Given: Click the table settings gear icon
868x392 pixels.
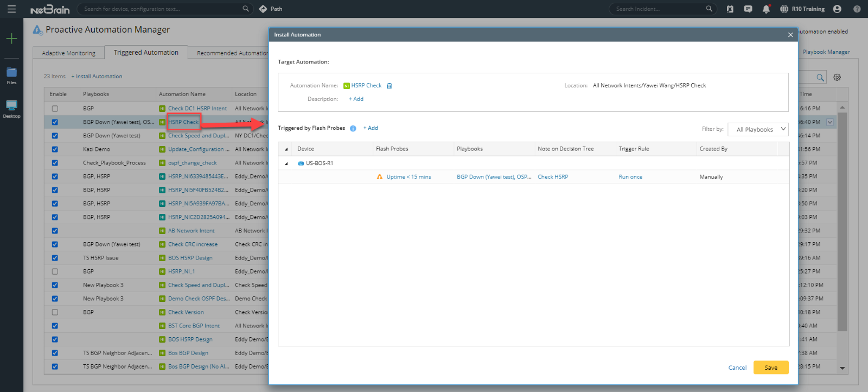Looking at the screenshot, I should click(837, 78).
